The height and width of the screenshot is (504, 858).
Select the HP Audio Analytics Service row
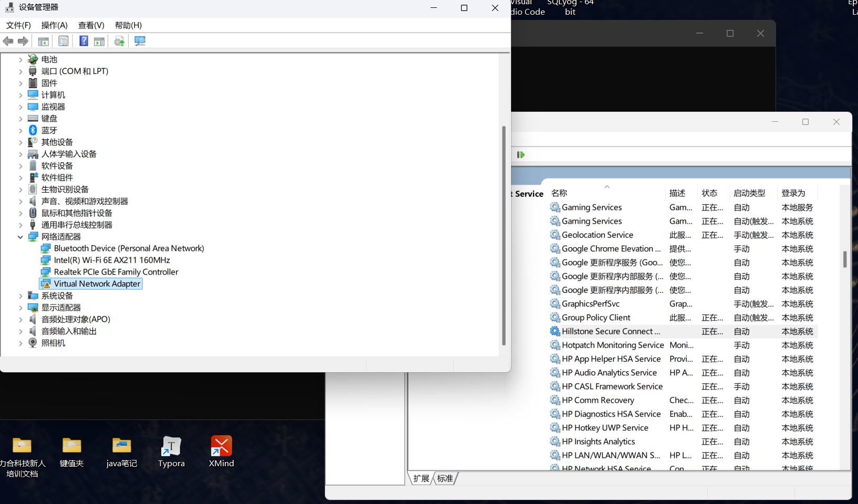click(x=683, y=373)
